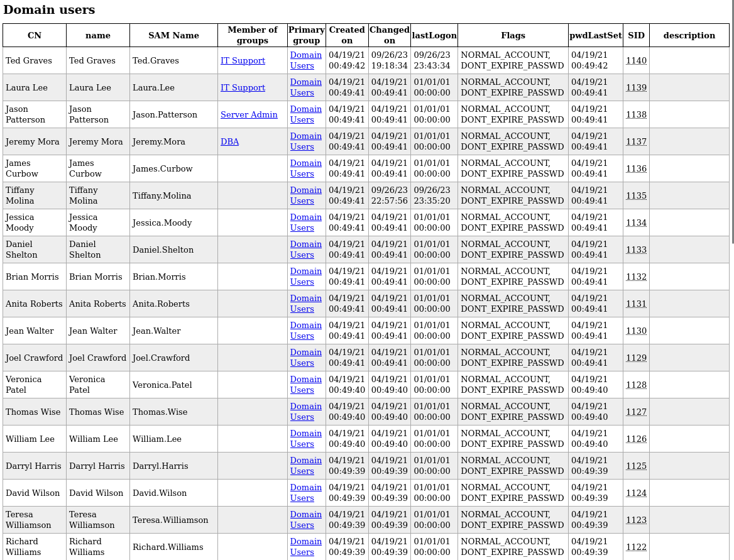The width and height of the screenshot is (734, 560).
Task: Open Domain Users link in Tiffany Molina row
Action: click(305, 195)
